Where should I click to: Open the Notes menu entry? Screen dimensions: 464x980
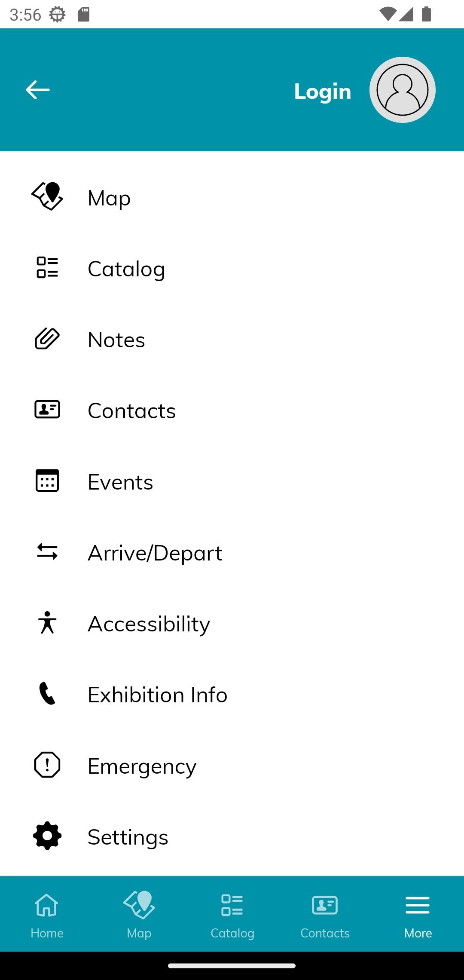coord(116,340)
